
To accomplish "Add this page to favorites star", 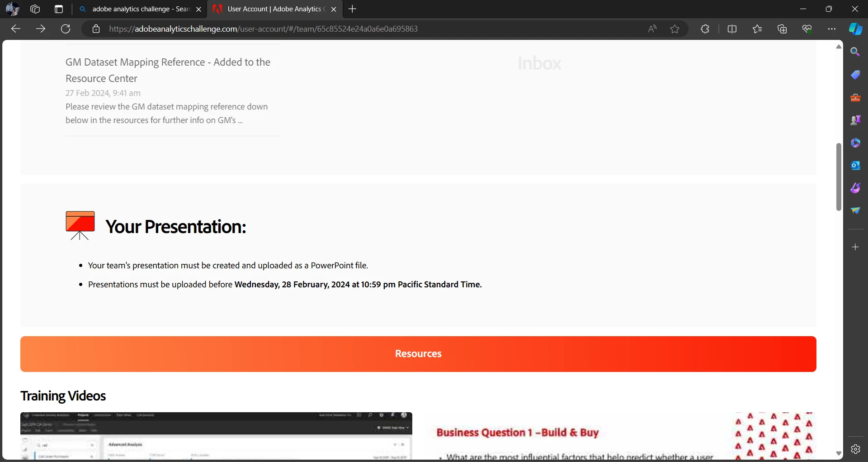I will pos(675,29).
